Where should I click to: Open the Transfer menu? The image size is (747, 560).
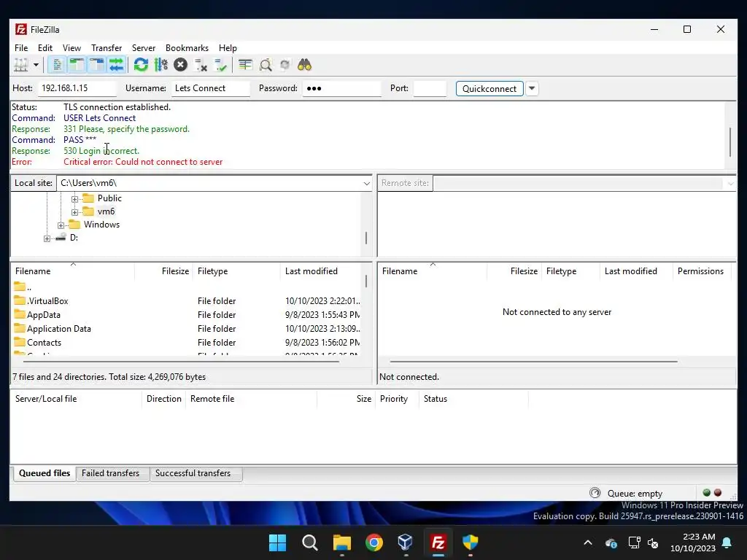107,48
